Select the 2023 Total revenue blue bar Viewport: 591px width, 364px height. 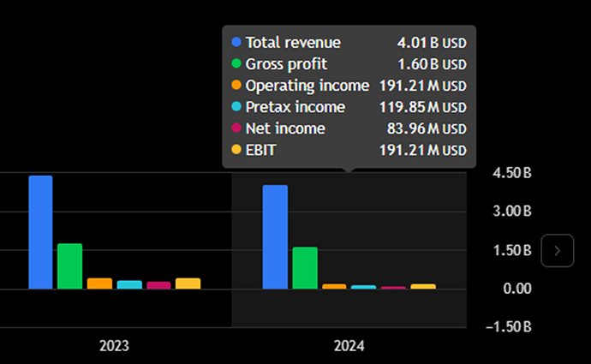click(40, 232)
